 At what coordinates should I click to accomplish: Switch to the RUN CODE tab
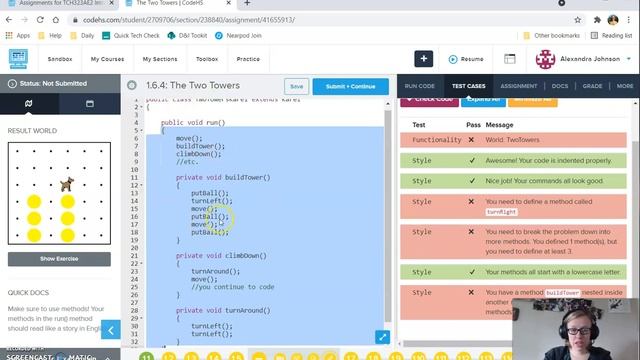coord(420,86)
